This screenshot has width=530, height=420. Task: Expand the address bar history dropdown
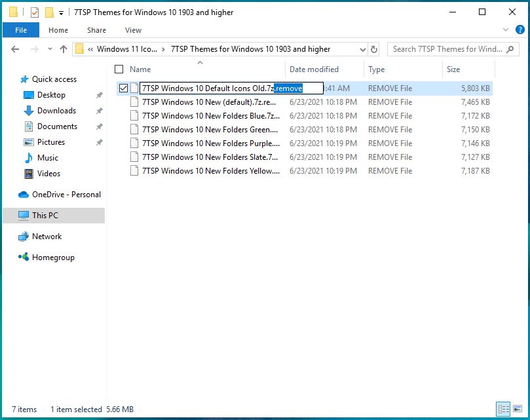click(x=363, y=49)
